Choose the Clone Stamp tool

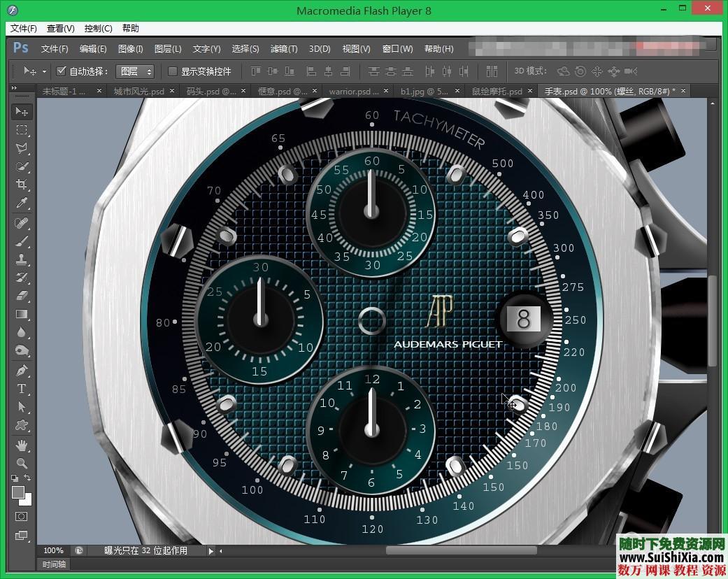point(22,257)
